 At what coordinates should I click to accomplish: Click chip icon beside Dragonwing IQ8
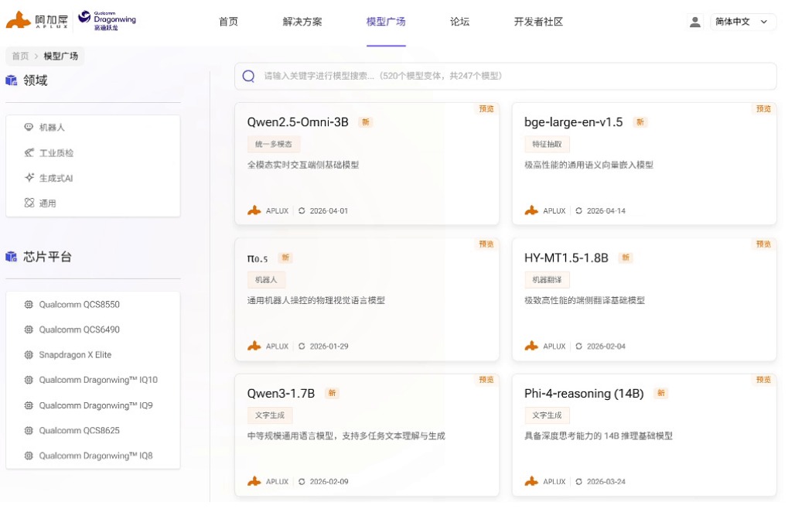29,456
